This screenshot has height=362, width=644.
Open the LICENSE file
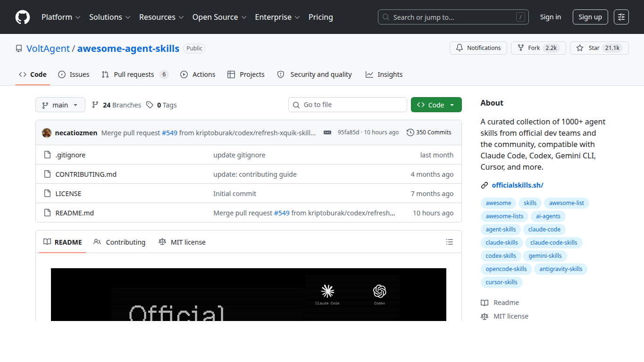pos(68,194)
